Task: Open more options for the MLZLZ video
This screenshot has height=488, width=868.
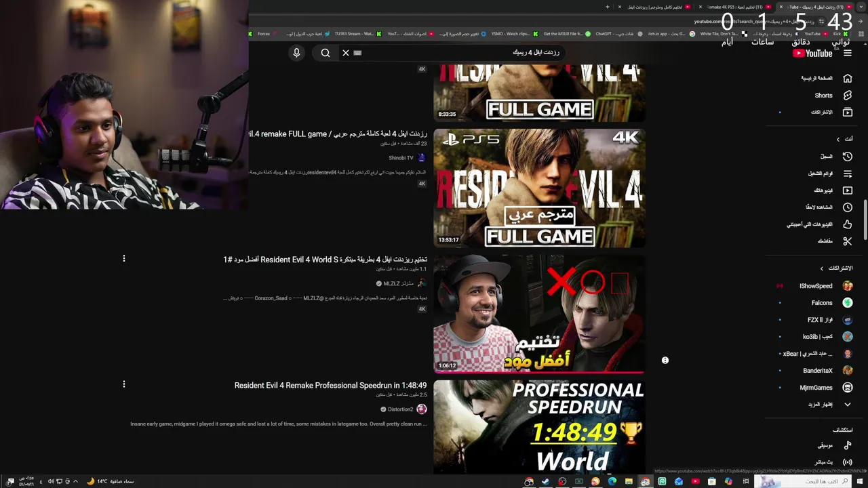Action: [x=124, y=259]
